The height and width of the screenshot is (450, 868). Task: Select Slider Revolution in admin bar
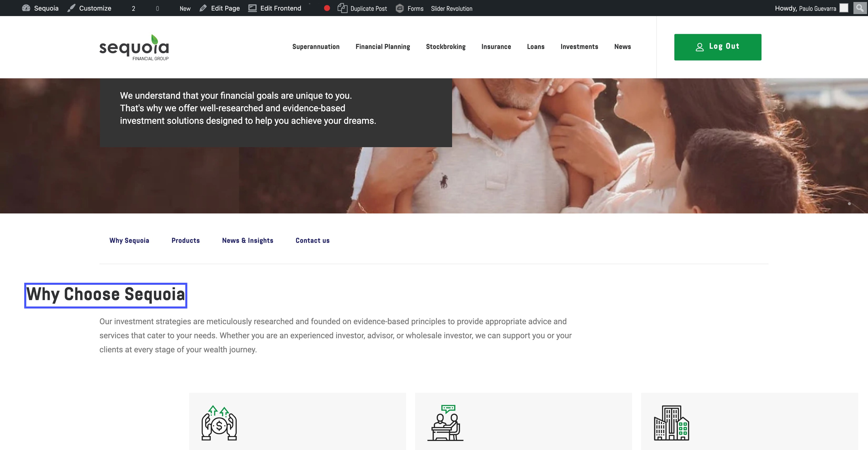point(452,9)
